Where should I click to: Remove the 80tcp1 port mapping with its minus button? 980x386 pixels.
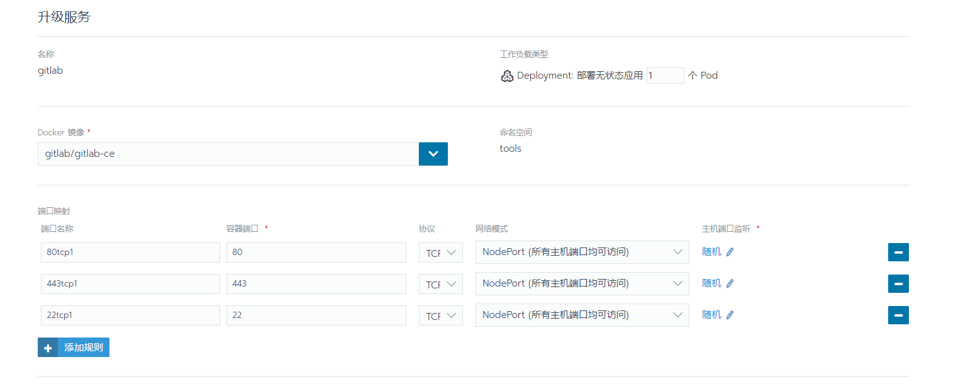(x=898, y=252)
